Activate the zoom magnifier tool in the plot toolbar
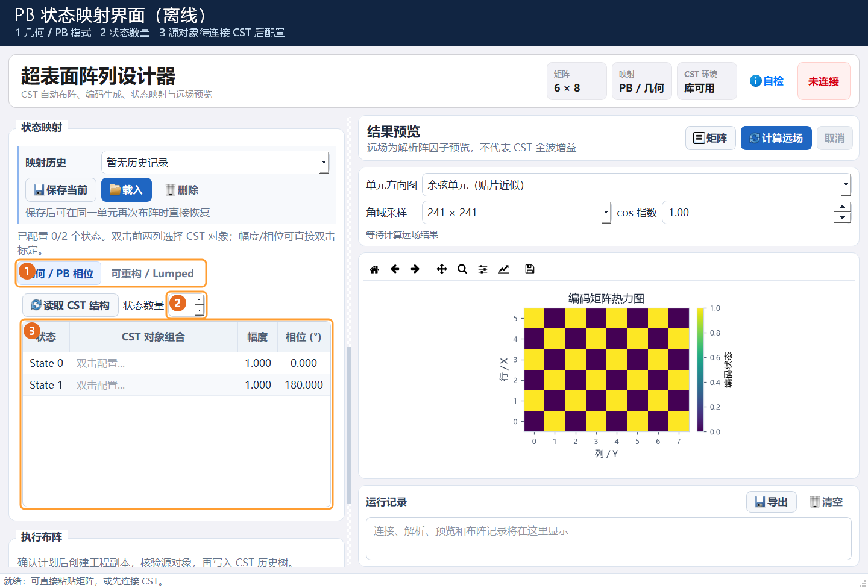The image size is (868, 588). (x=462, y=269)
